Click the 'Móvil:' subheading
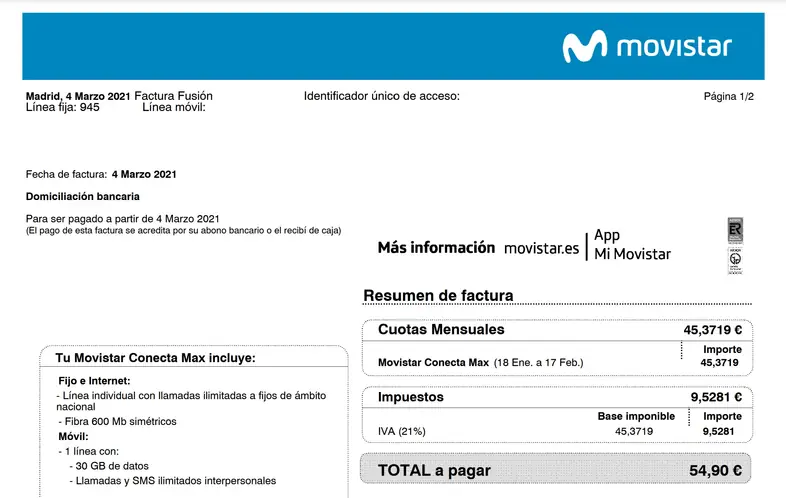 point(73,437)
